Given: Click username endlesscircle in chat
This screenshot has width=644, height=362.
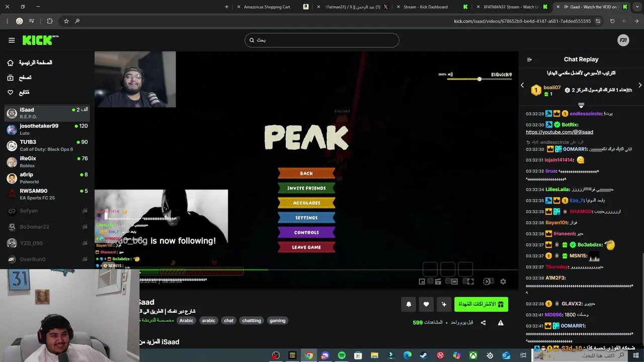Looking at the screenshot, I should pos(586,114).
